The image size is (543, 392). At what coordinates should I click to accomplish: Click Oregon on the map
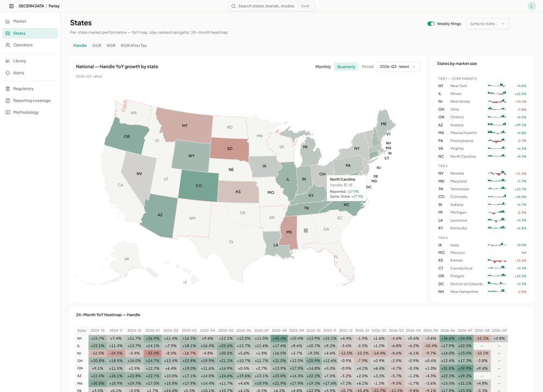(x=127, y=136)
